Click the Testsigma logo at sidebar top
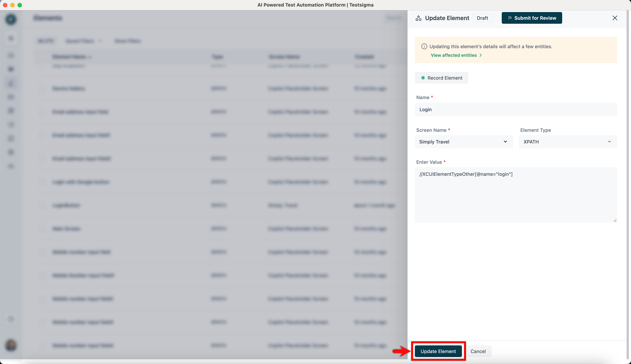The height and width of the screenshot is (364, 631). click(11, 19)
